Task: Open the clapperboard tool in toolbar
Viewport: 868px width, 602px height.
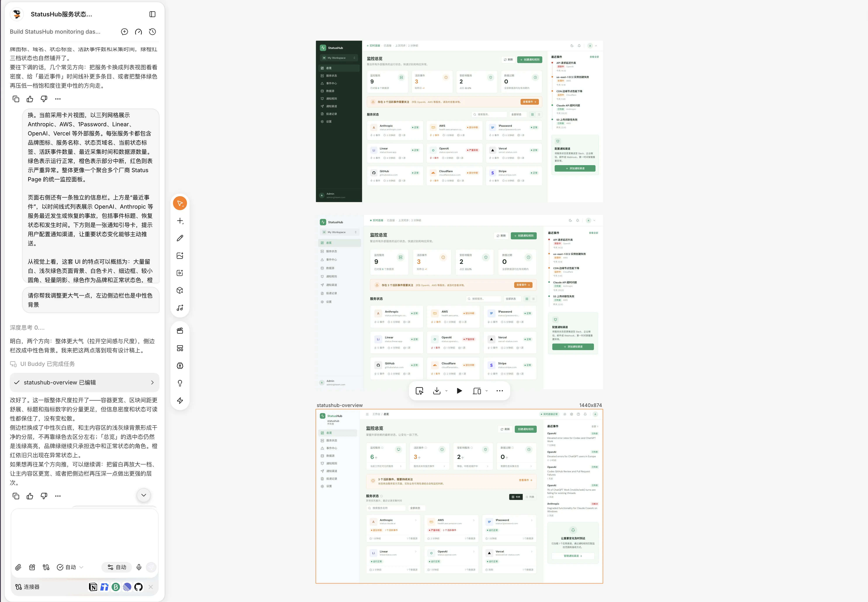Action: (x=180, y=331)
